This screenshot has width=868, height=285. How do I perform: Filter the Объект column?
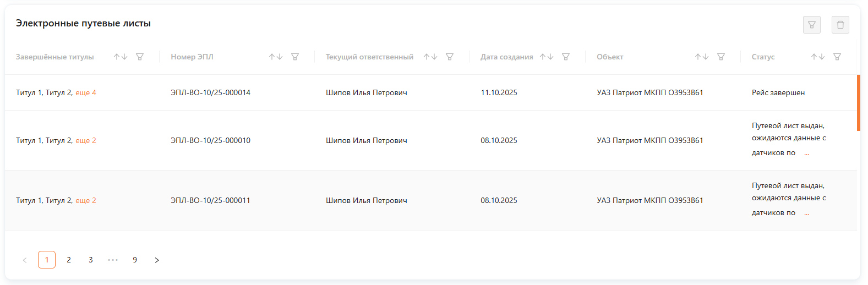[x=721, y=57]
